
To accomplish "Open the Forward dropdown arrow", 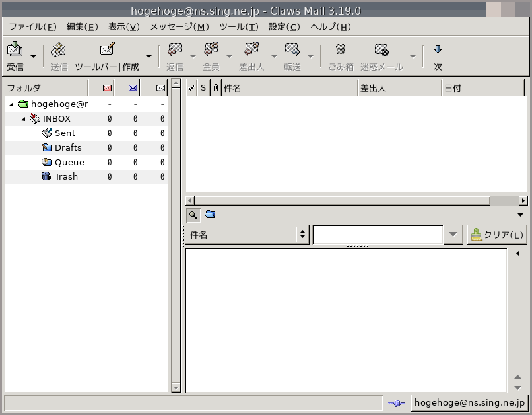I will (310, 56).
